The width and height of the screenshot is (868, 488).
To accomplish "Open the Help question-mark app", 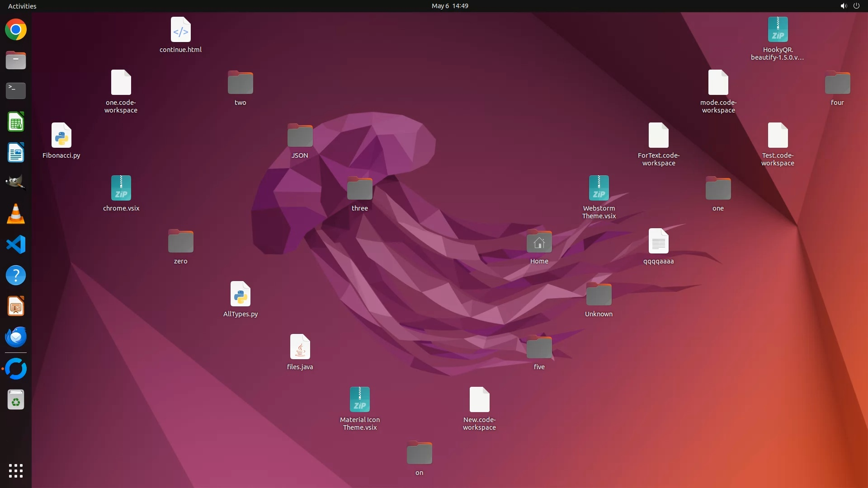I will click(16, 276).
